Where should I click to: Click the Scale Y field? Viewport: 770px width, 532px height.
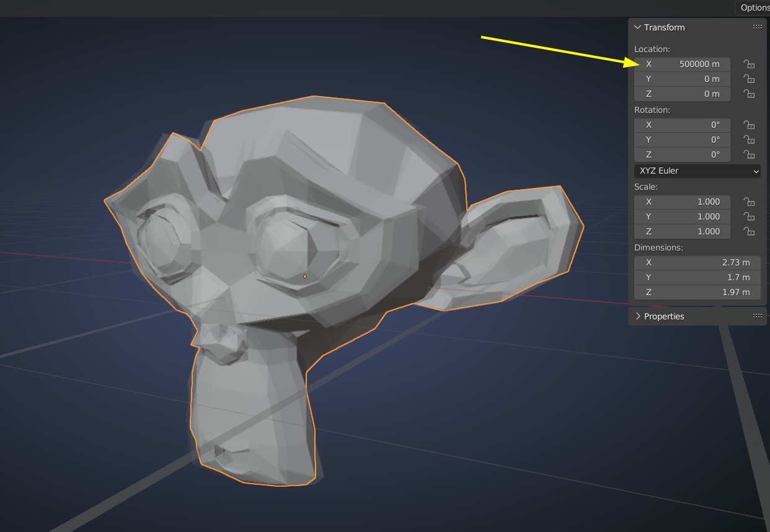682,216
